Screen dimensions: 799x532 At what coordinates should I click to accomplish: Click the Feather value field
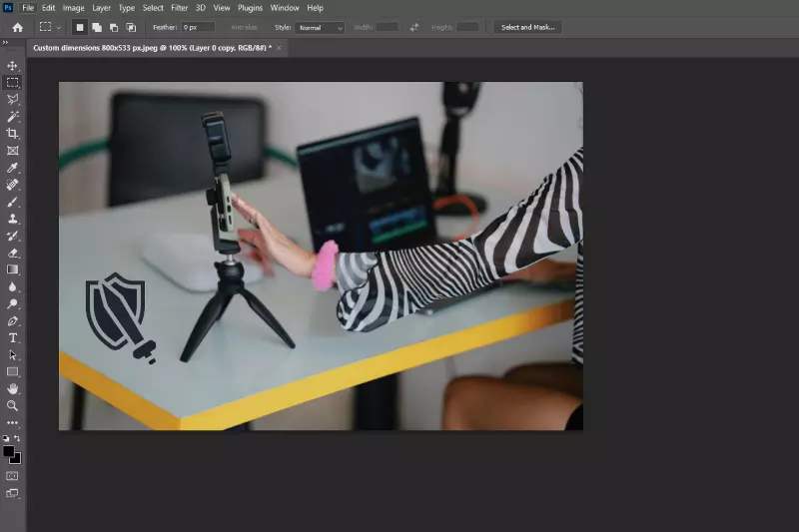[x=198, y=28]
